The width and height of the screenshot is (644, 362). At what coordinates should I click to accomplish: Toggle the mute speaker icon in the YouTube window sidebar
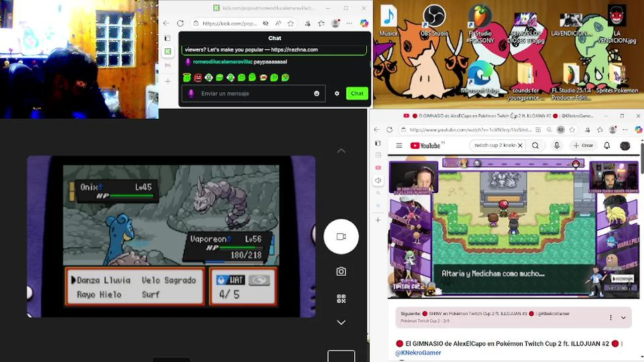click(x=378, y=180)
